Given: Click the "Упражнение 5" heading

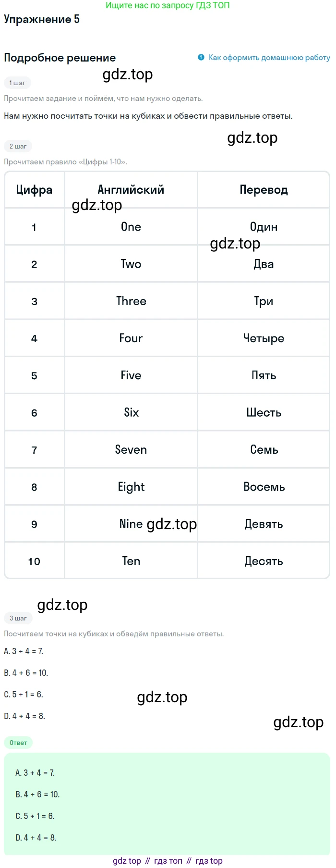Looking at the screenshot, I should 42,19.
